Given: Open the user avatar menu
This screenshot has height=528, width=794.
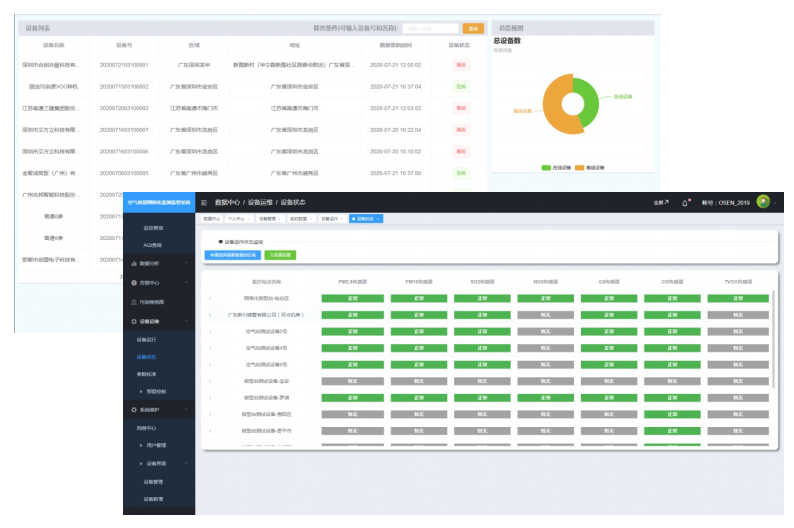Looking at the screenshot, I should click(763, 202).
